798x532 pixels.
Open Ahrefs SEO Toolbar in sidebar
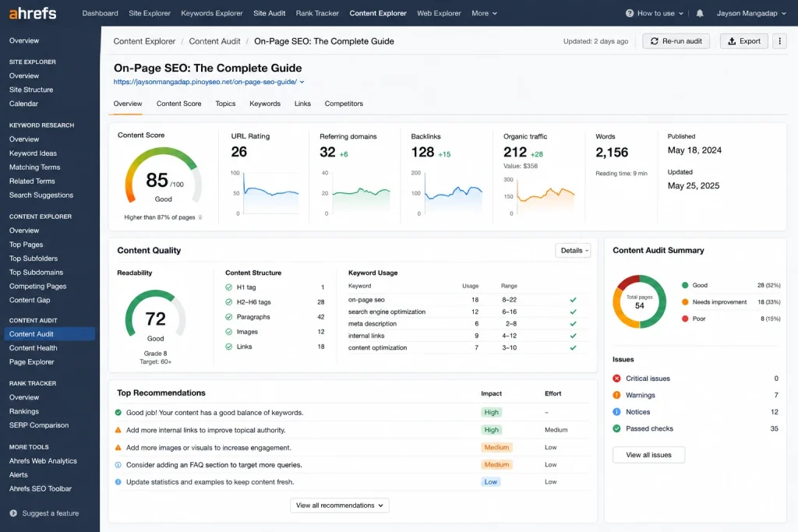[41, 488]
